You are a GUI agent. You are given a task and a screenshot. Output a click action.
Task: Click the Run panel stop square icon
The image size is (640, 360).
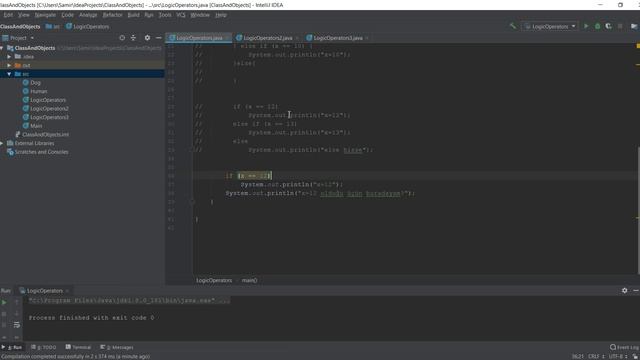pyautogui.click(x=4, y=314)
